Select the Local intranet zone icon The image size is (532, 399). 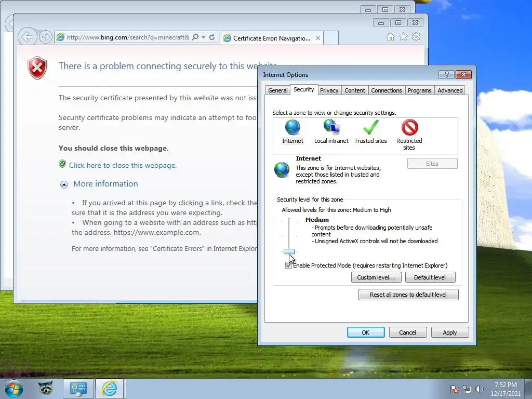[331, 128]
